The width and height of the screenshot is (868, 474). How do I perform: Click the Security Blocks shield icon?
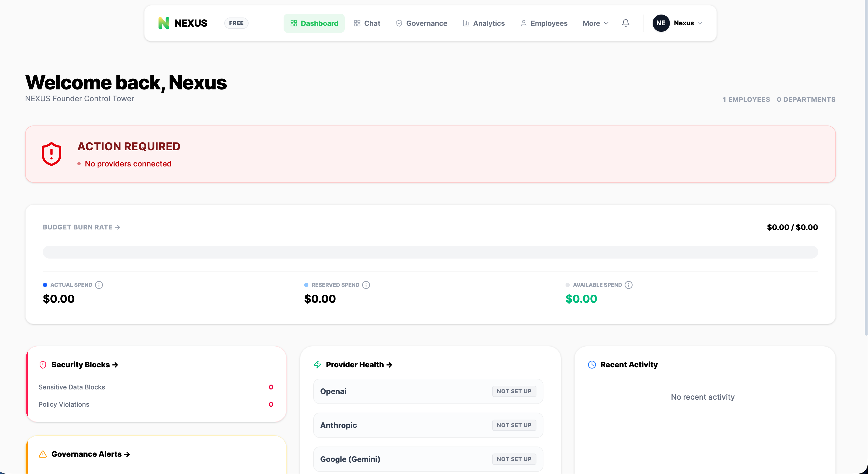pos(43,365)
